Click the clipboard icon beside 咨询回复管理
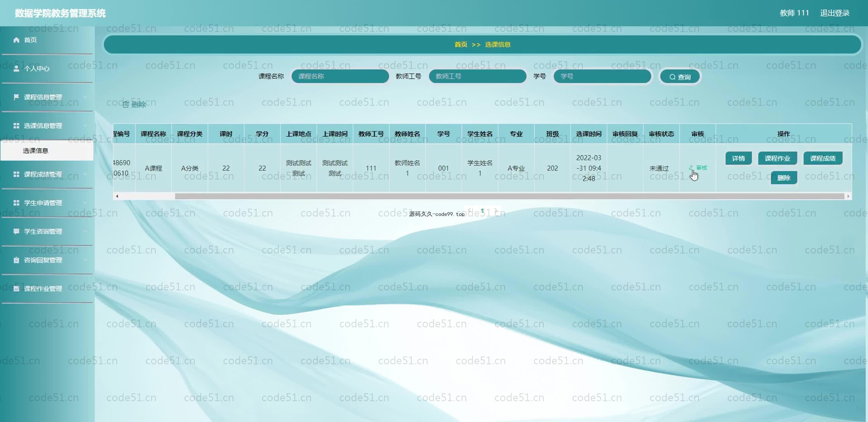Viewport: 868px width, 422px height. (x=16, y=260)
